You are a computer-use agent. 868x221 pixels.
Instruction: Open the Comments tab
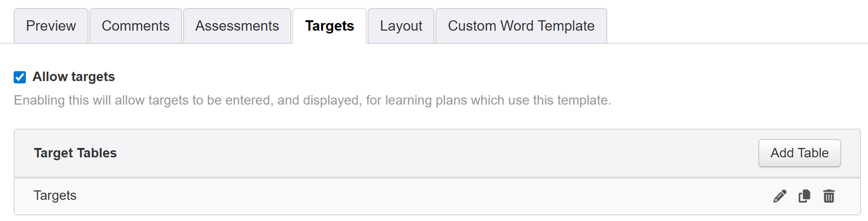point(136,26)
